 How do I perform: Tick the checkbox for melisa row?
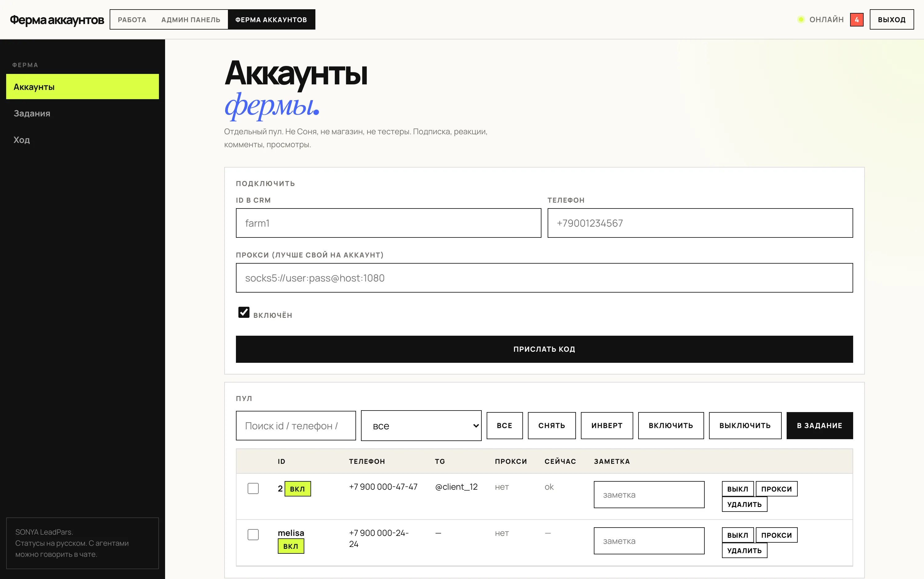coord(253,535)
